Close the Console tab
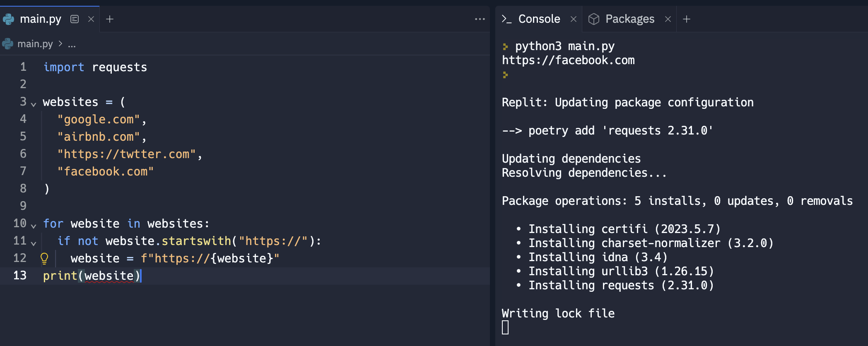This screenshot has width=868, height=346. 574,19
